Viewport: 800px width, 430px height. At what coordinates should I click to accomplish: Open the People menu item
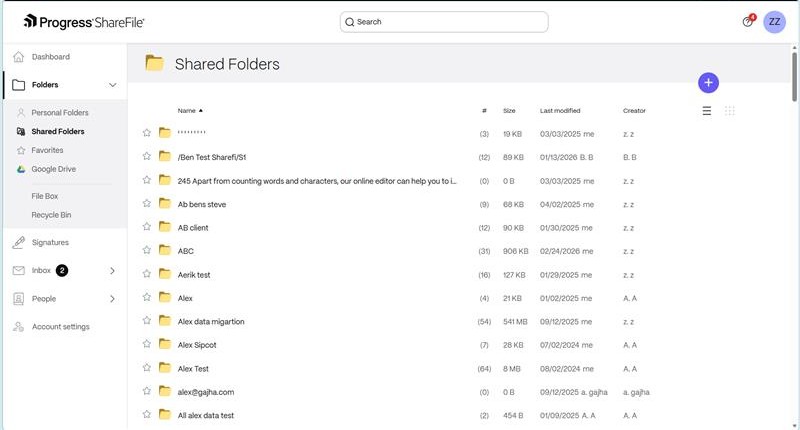coord(44,299)
